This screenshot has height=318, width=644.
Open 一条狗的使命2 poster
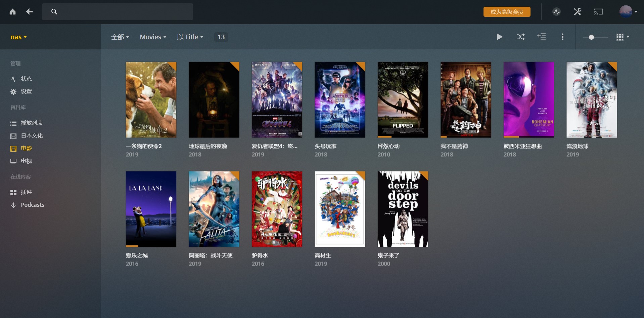[x=151, y=100]
